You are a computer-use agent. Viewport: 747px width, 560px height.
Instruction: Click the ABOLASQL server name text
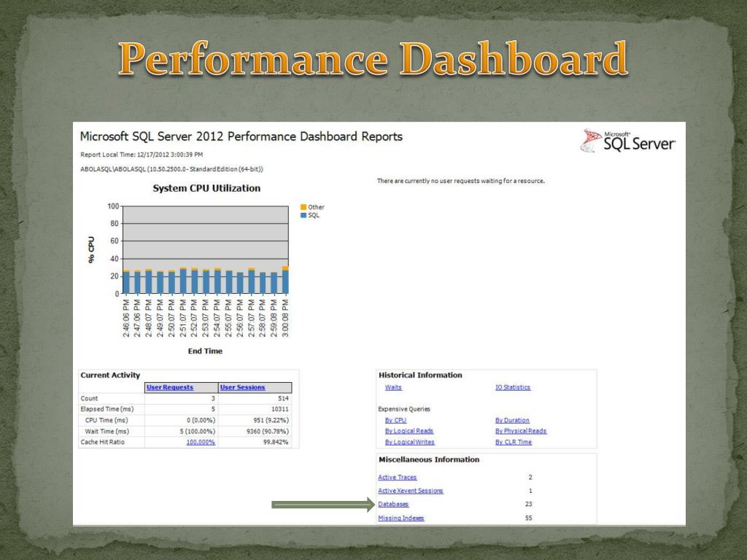point(171,169)
